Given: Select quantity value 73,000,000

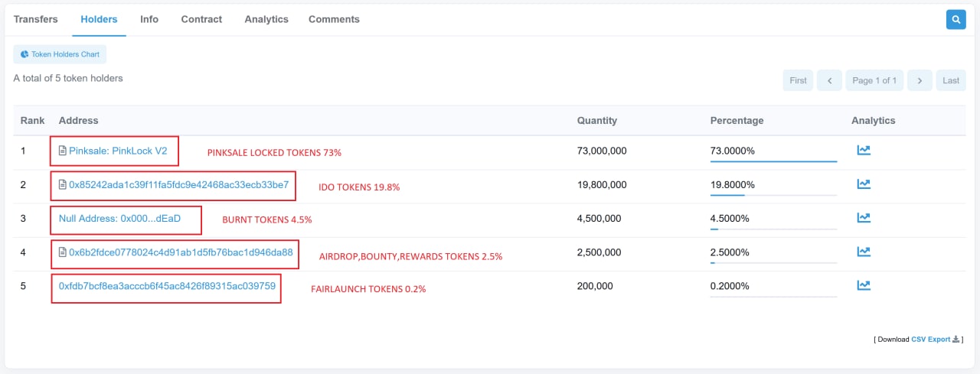Looking at the screenshot, I should [x=602, y=151].
